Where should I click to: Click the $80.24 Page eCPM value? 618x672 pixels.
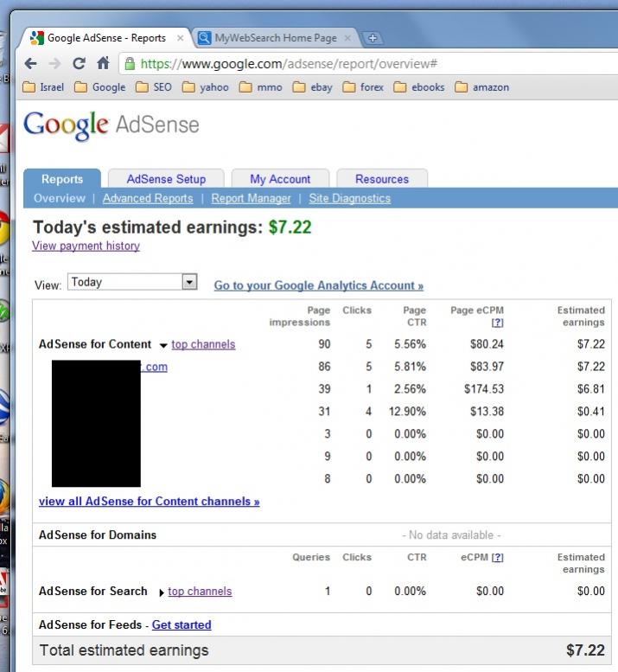pyautogui.click(x=487, y=344)
